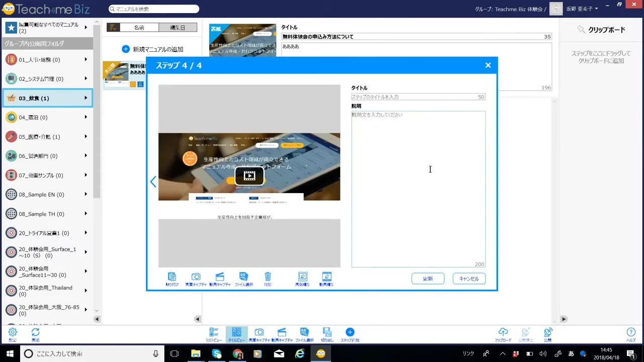Viewport: 644px width, 362px height.
Task: Expand the 02_システム管理 (0) folder arrow
Action: pos(86,78)
